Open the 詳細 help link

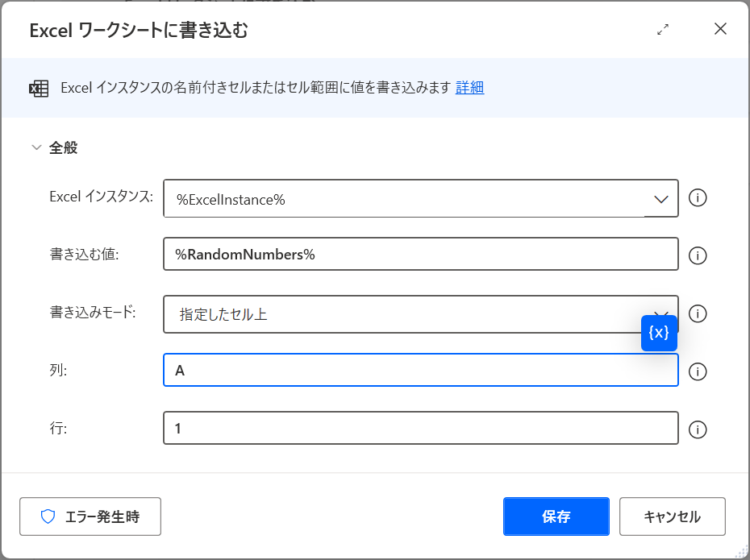469,88
